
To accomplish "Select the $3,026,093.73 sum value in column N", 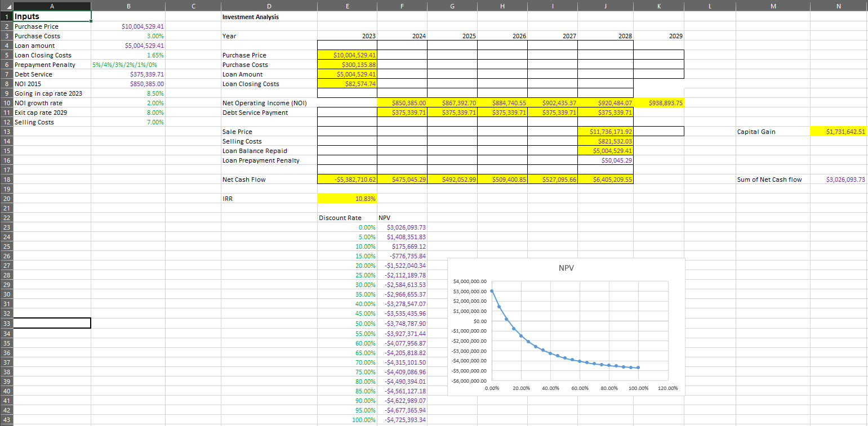I will [838, 180].
